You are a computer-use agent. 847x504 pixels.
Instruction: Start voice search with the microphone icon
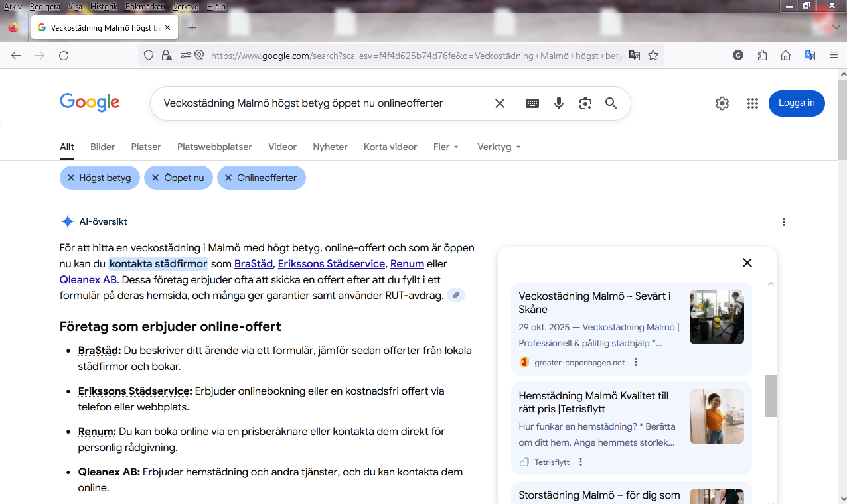[x=559, y=103]
